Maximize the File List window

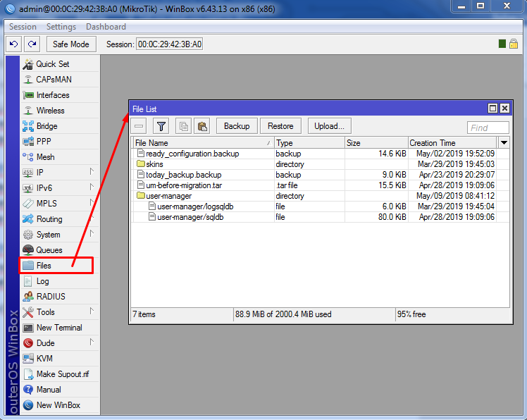point(492,109)
